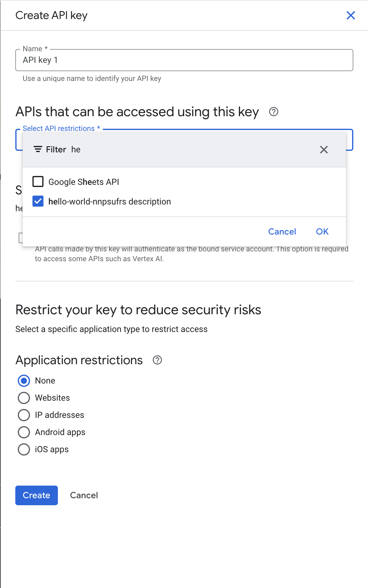368x588 pixels.
Task: Uncheck hello-world-nnpsufrs description checkbox
Action: [38, 201]
